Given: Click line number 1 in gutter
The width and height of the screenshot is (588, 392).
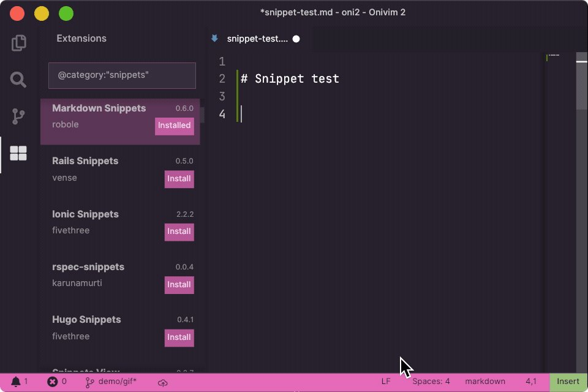Looking at the screenshot, I should click(222, 61).
